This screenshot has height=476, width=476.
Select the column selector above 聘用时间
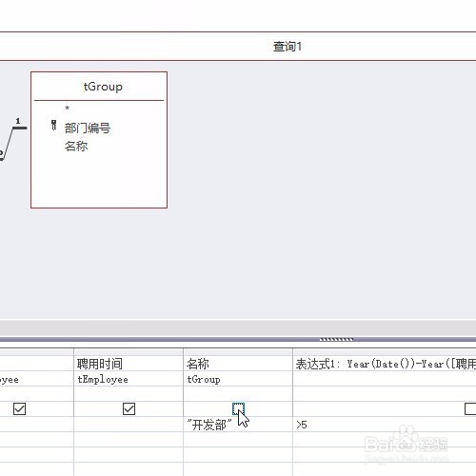[x=129, y=351]
